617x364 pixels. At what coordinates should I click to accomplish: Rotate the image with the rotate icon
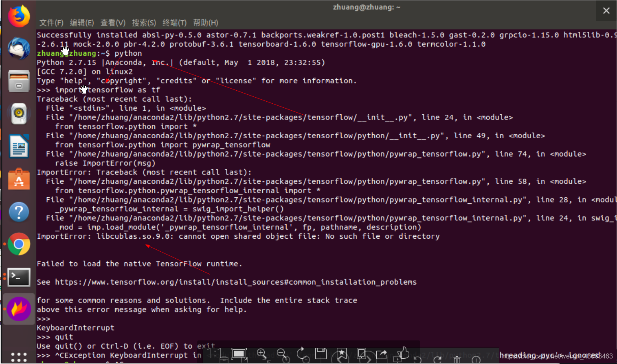pyautogui.click(x=301, y=353)
